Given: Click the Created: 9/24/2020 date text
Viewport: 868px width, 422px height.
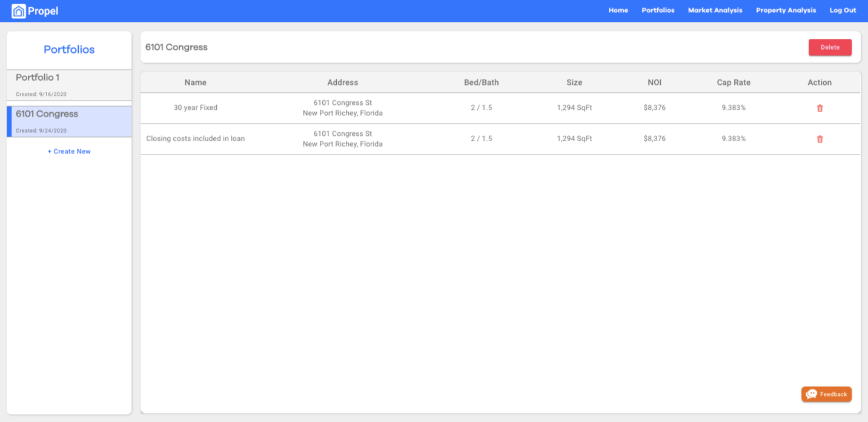Looking at the screenshot, I should 41,131.
